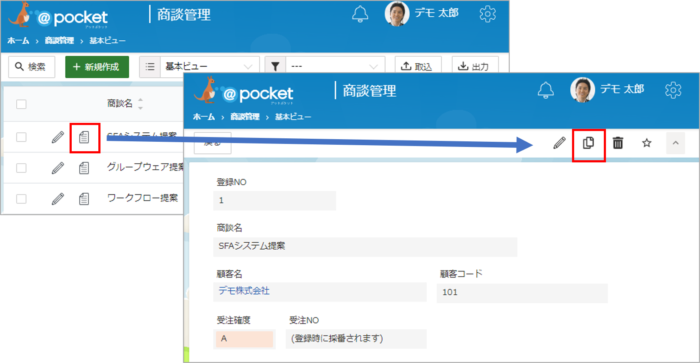
Task: Click user avatar in the front window
Action: click(x=583, y=90)
